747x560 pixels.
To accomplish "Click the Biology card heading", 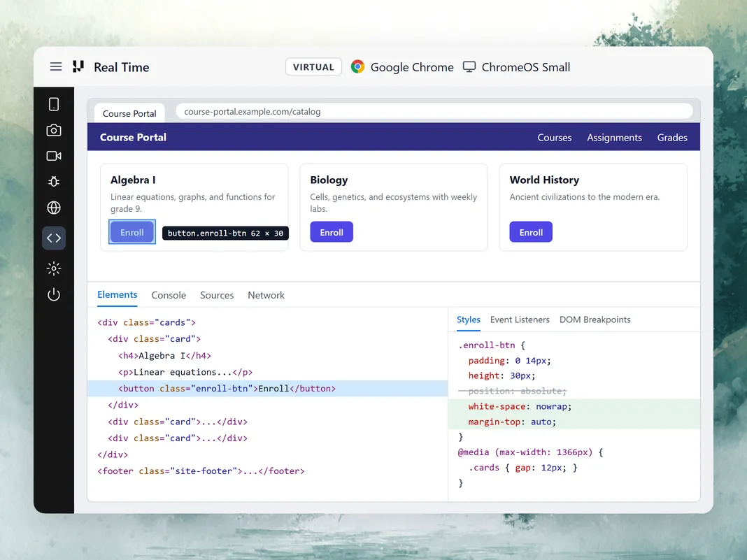I will click(329, 180).
